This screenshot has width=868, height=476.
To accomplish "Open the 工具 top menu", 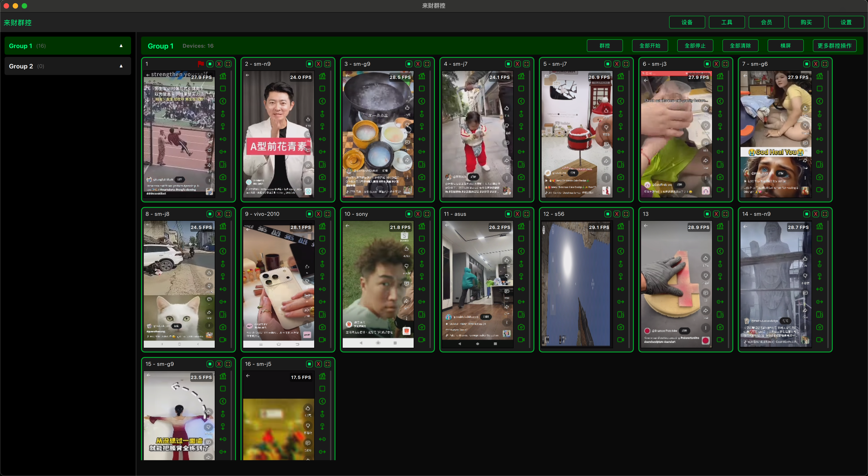I will [726, 22].
